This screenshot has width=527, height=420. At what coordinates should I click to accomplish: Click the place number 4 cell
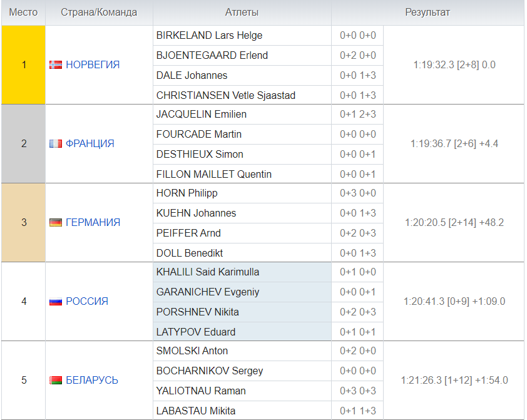pos(24,302)
